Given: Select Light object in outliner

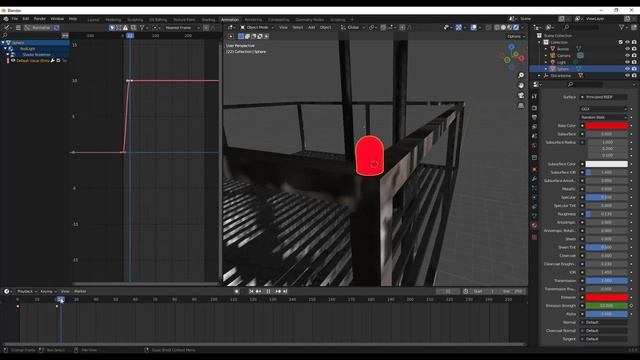Looking at the screenshot, I should (x=562, y=62).
